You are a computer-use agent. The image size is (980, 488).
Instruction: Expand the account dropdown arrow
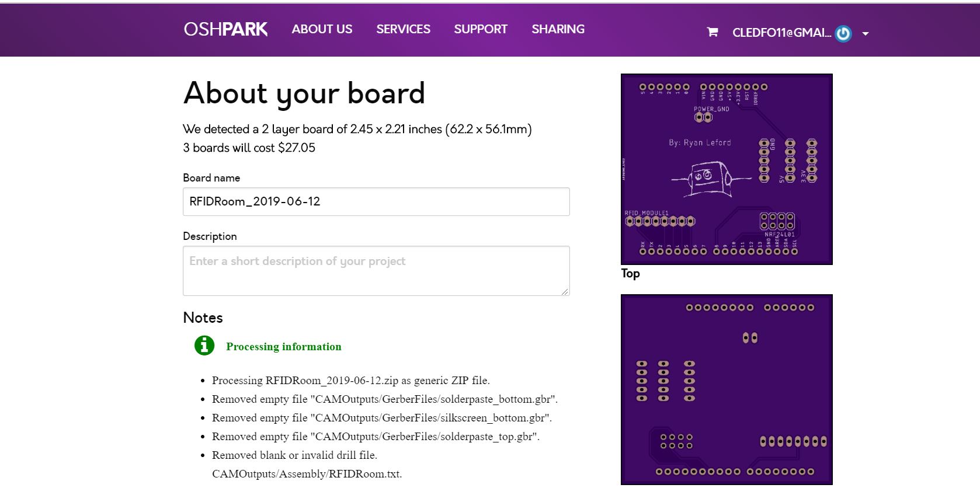click(866, 34)
